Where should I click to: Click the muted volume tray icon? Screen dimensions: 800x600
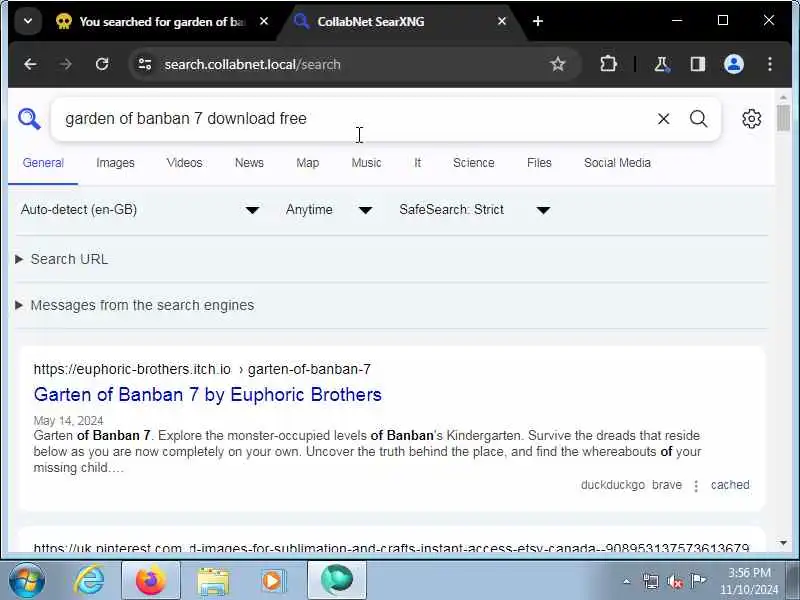point(675,581)
